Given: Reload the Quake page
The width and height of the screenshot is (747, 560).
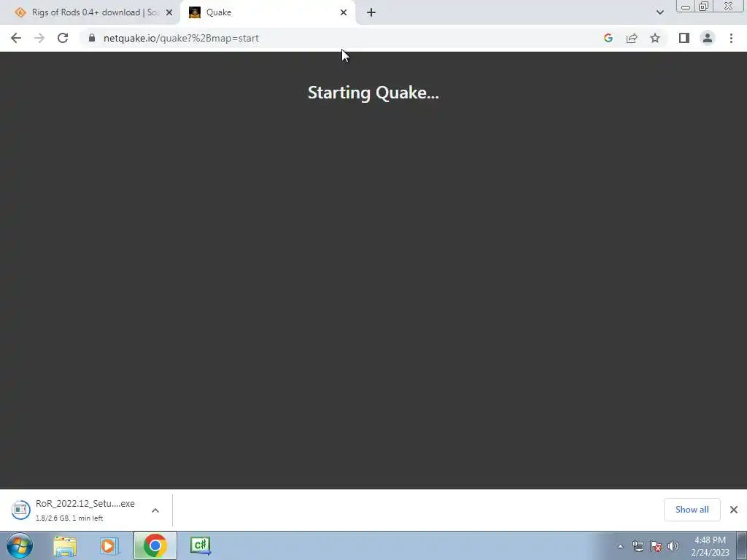Looking at the screenshot, I should (63, 38).
